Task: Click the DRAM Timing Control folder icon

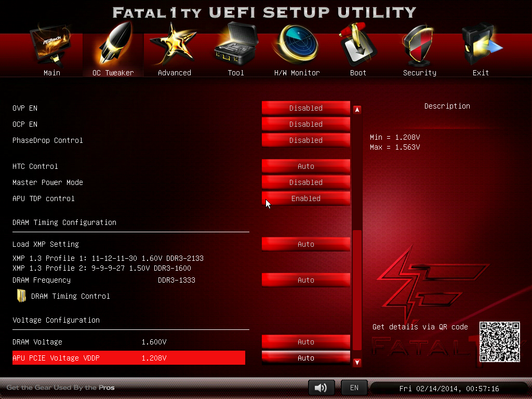Action: pos(21,296)
